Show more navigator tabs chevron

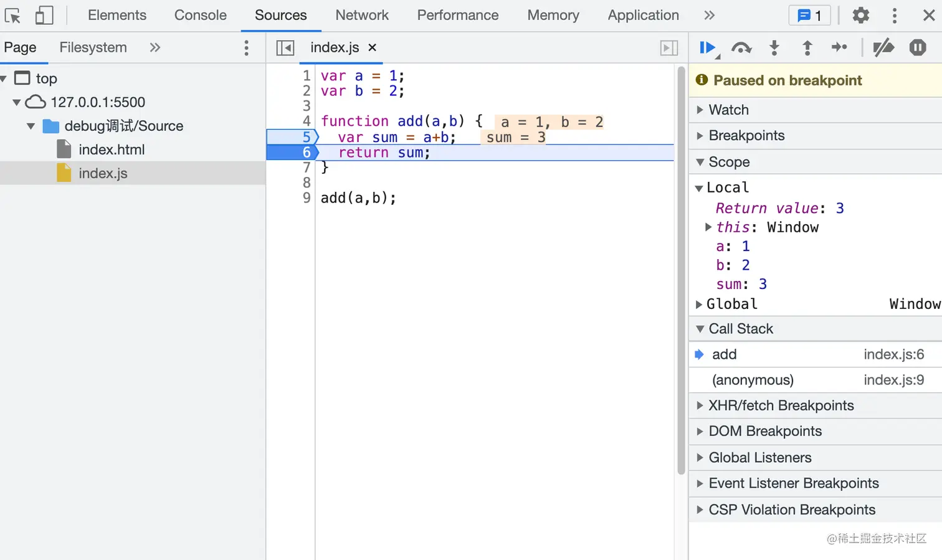click(x=155, y=47)
